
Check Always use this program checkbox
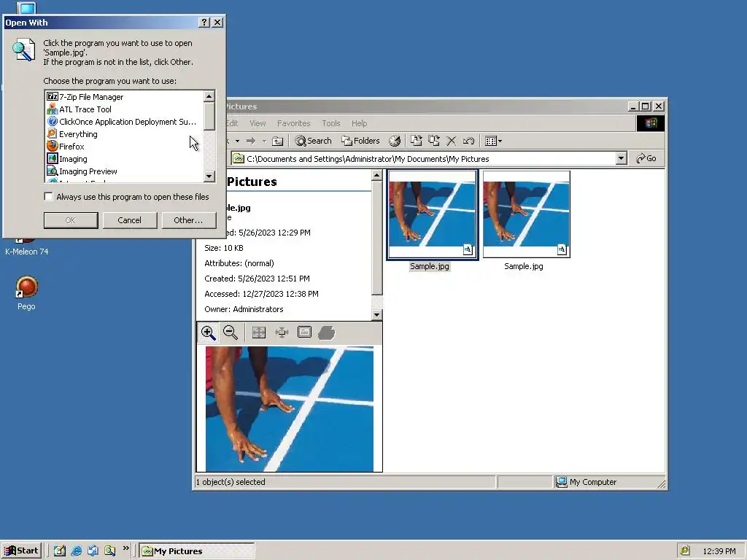click(x=49, y=197)
